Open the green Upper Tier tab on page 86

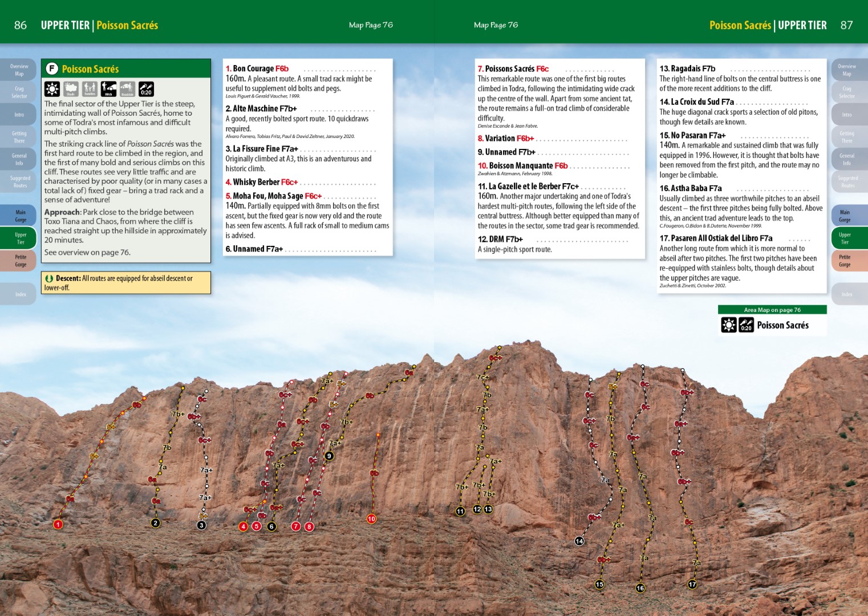point(18,238)
